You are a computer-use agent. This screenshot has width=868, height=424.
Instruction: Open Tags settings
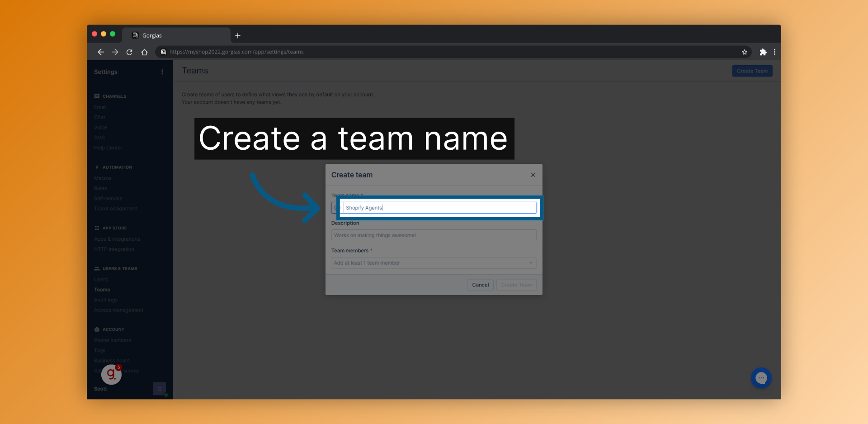click(x=99, y=351)
